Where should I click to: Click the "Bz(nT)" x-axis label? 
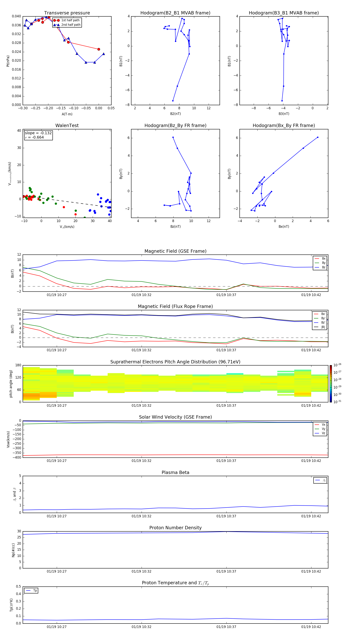(x=175, y=227)
